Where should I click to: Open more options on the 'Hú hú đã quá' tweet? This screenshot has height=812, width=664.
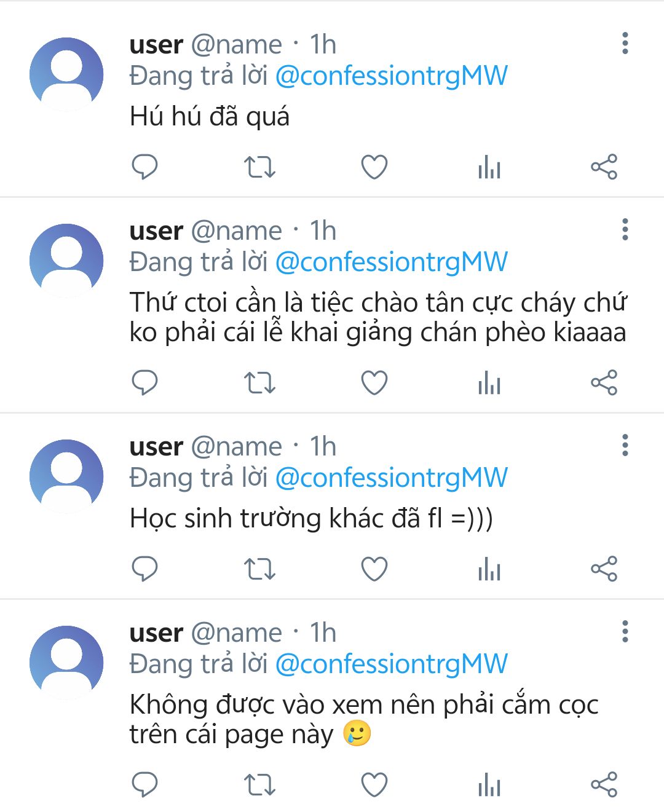pyautogui.click(x=625, y=43)
